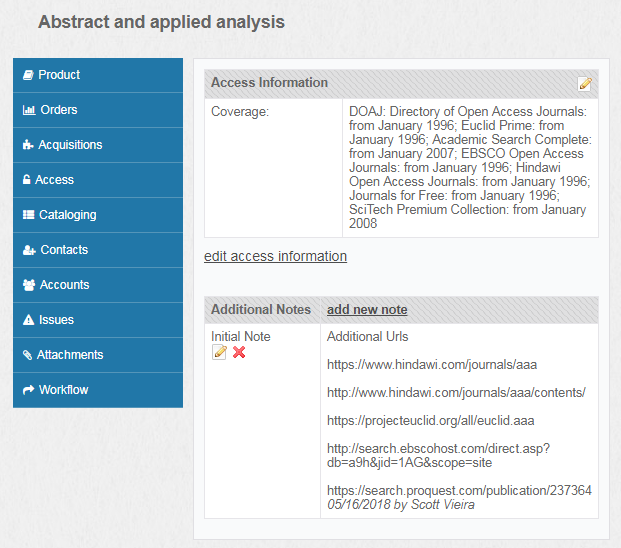Edit the Initial Note with pencil icon

point(219,352)
